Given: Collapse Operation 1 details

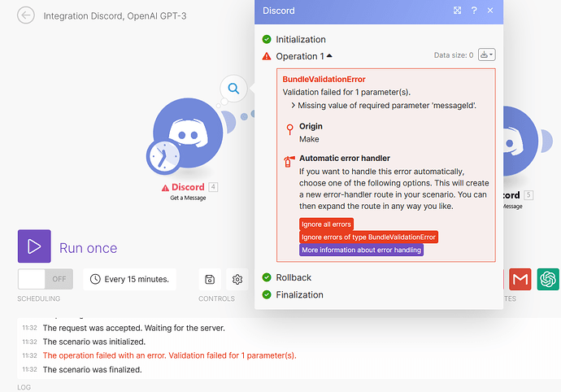Looking at the screenshot, I should pyautogui.click(x=329, y=56).
